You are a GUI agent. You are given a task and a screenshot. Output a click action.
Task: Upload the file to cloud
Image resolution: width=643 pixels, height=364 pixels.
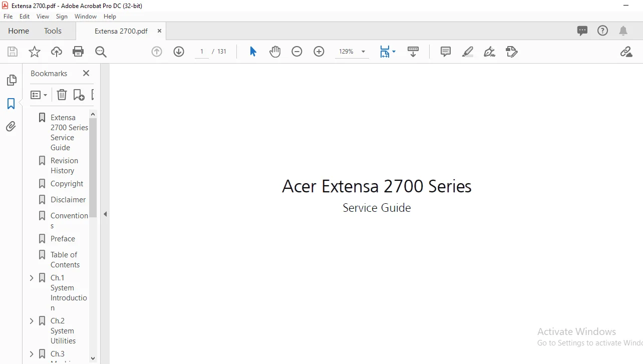coord(57,52)
